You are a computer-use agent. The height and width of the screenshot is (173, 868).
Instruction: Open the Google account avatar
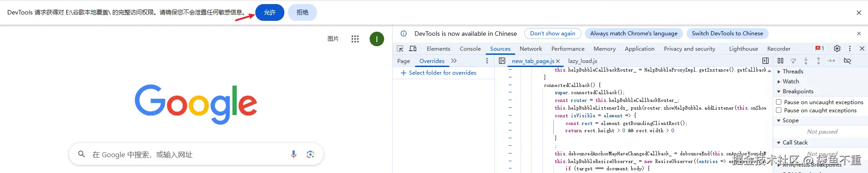pyautogui.click(x=377, y=39)
